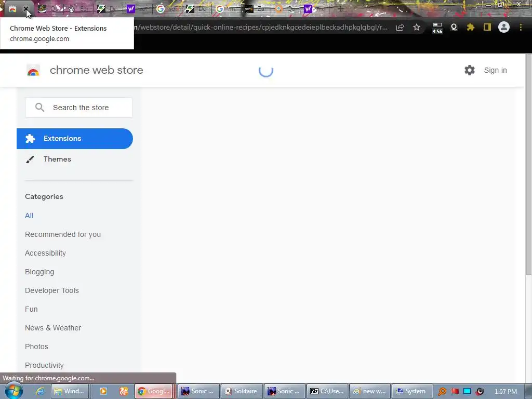Image resolution: width=532 pixels, height=399 pixels.
Task: Choose the Recommended for you category
Action: coord(63,234)
